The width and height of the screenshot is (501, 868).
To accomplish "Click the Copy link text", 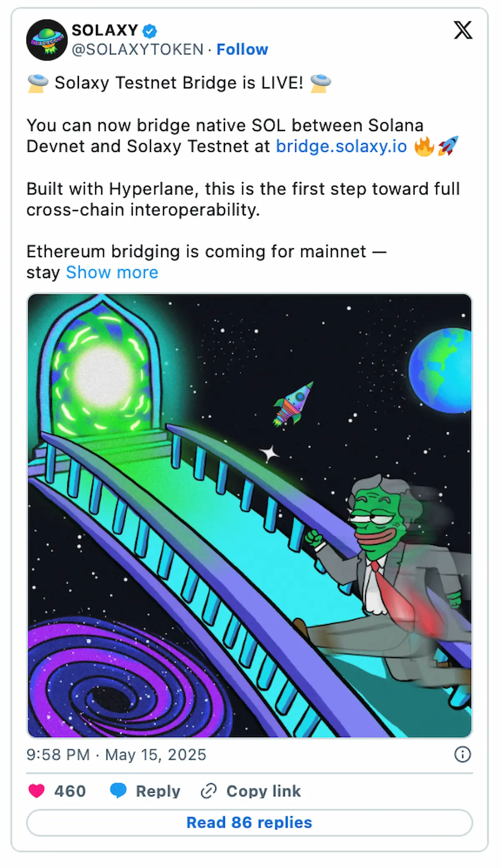I will 263,791.
